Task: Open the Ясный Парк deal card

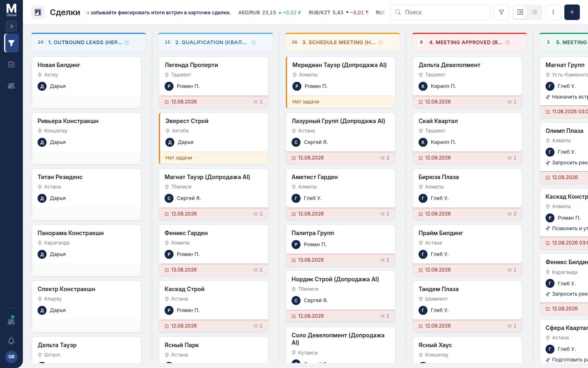Action: 214,350
